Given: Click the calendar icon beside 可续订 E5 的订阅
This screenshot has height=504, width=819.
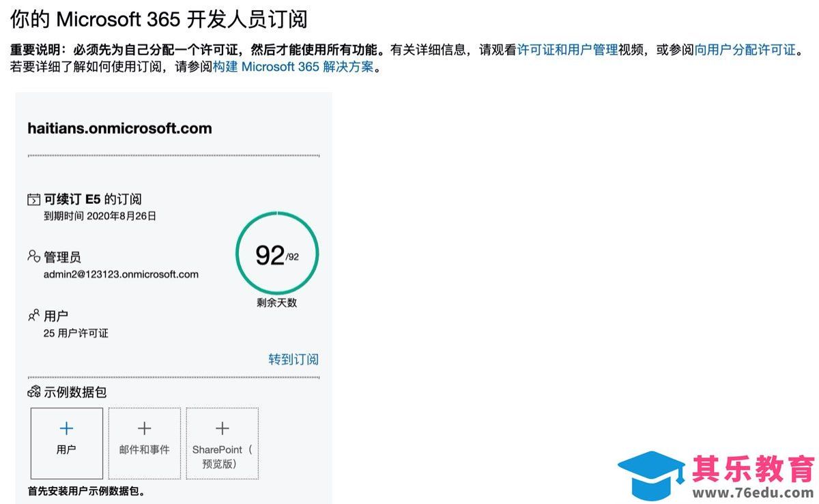Looking at the screenshot, I should pos(33,200).
